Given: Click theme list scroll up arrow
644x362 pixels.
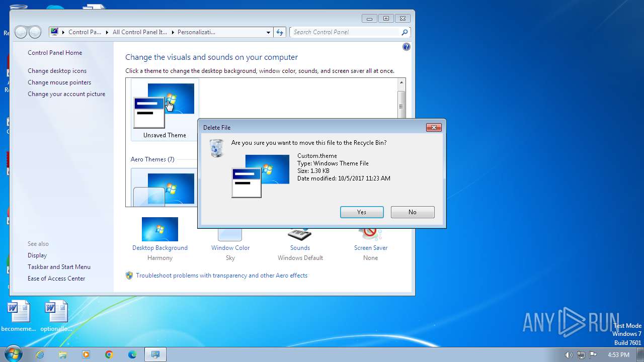Looking at the screenshot, I should point(401,82).
